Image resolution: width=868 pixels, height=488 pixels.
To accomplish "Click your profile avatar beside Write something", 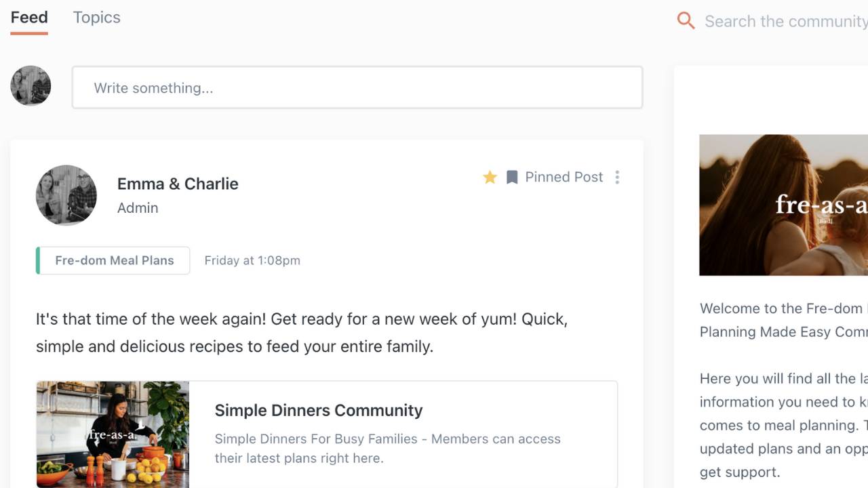I will click(31, 85).
